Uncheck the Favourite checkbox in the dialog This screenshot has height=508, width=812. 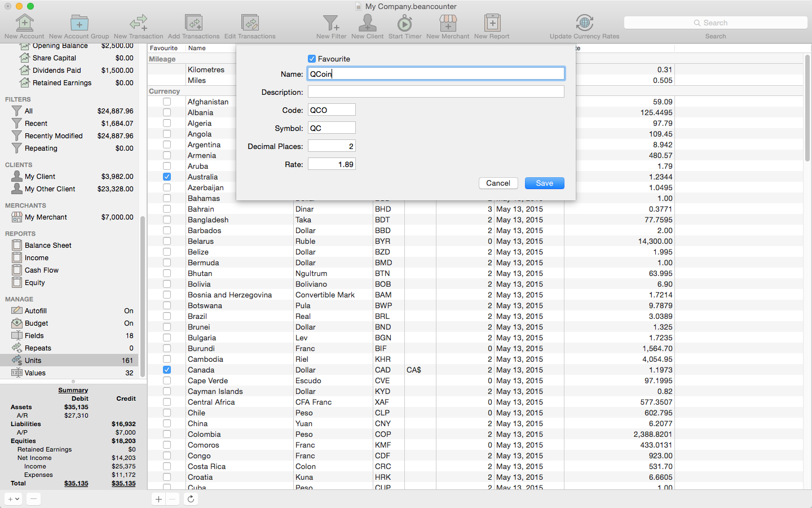click(x=312, y=59)
